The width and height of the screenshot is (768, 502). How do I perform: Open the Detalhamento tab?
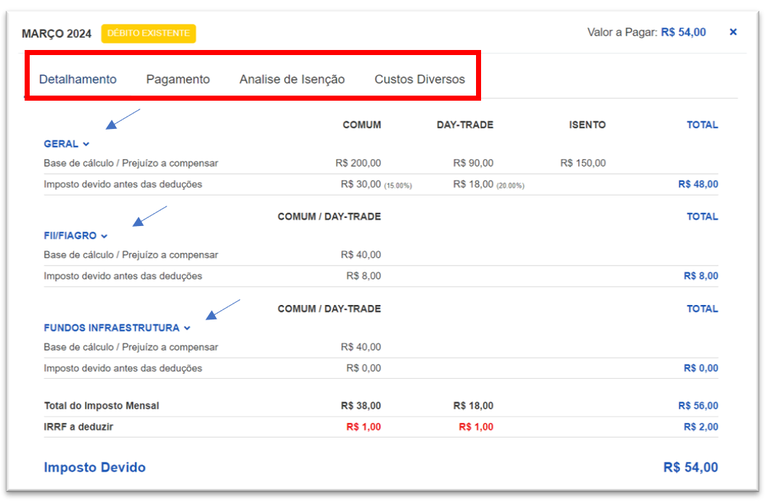point(78,79)
